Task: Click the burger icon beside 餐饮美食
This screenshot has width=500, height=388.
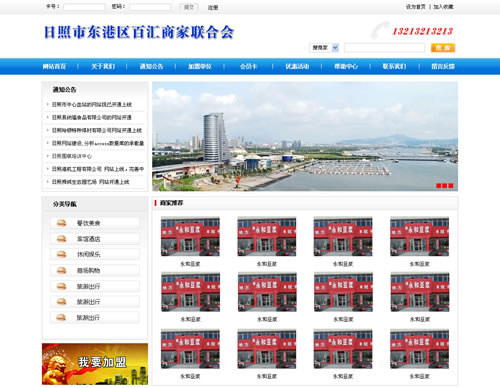Action: 61,223
